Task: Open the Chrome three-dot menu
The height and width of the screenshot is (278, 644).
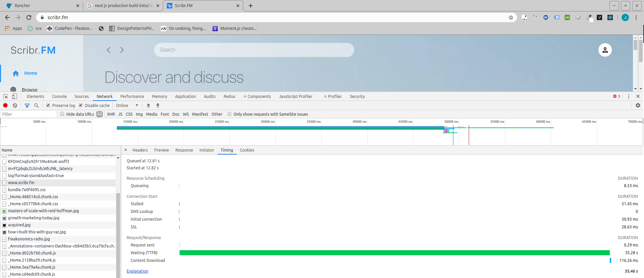Action: point(636,17)
